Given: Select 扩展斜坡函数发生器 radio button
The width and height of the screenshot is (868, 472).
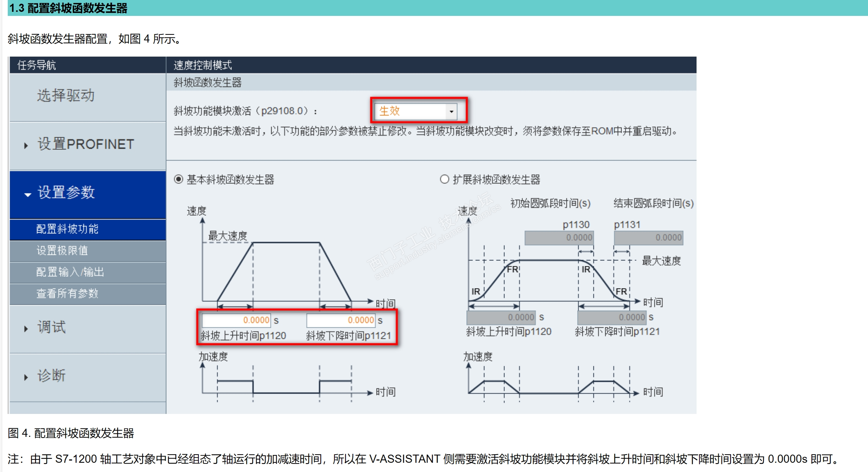Looking at the screenshot, I should 444,179.
